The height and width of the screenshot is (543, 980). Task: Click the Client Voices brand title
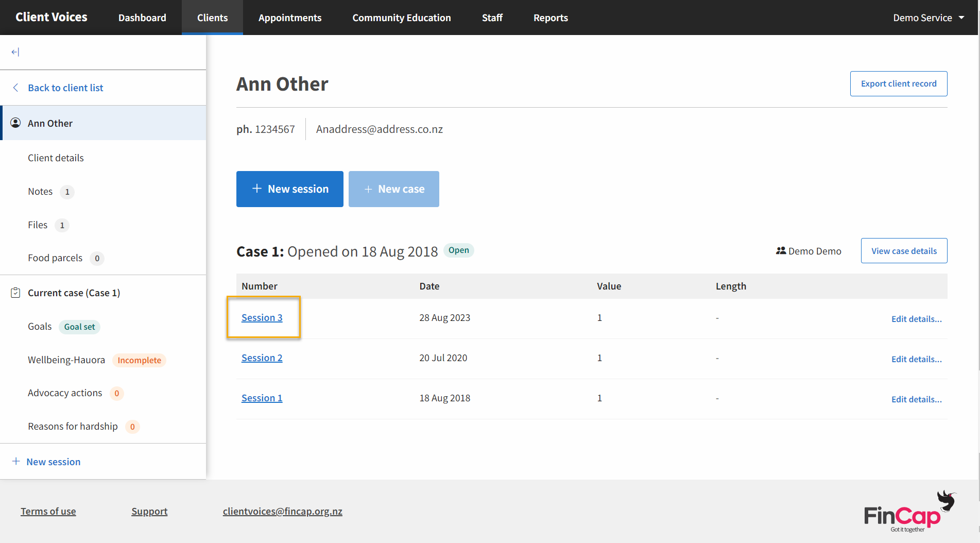pyautogui.click(x=51, y=17)
